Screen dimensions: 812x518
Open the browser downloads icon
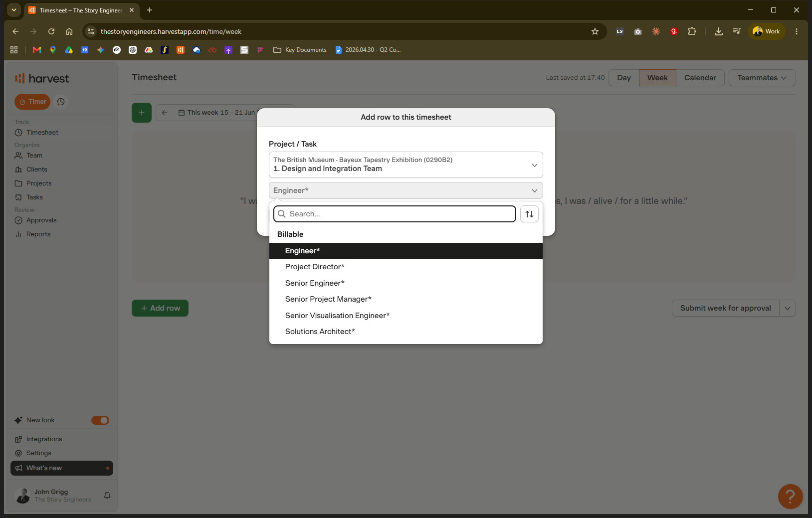pos(719,31)
